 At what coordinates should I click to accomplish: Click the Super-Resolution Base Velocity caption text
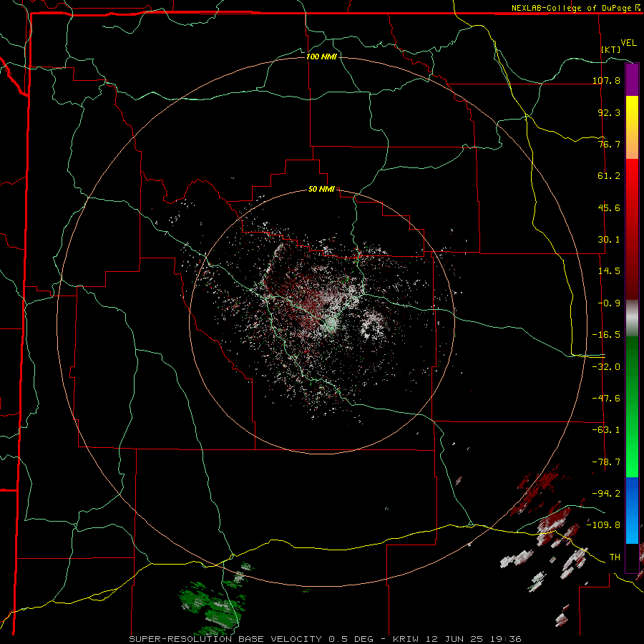(326, 639)
